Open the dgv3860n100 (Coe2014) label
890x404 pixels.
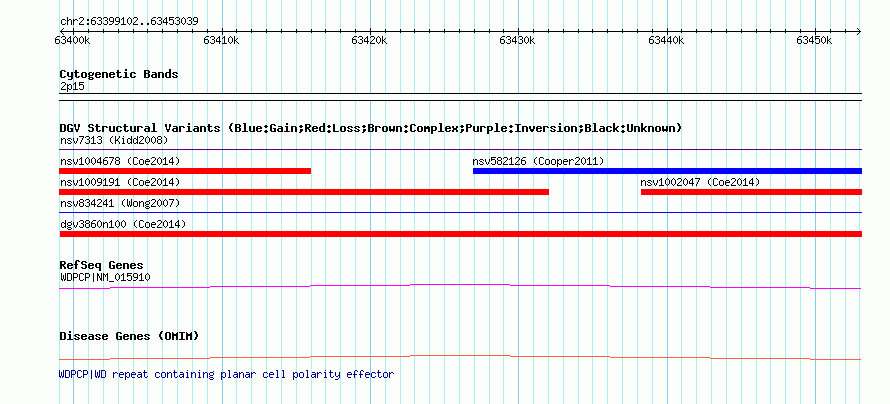pyautogui.click(x=123, y=224)
